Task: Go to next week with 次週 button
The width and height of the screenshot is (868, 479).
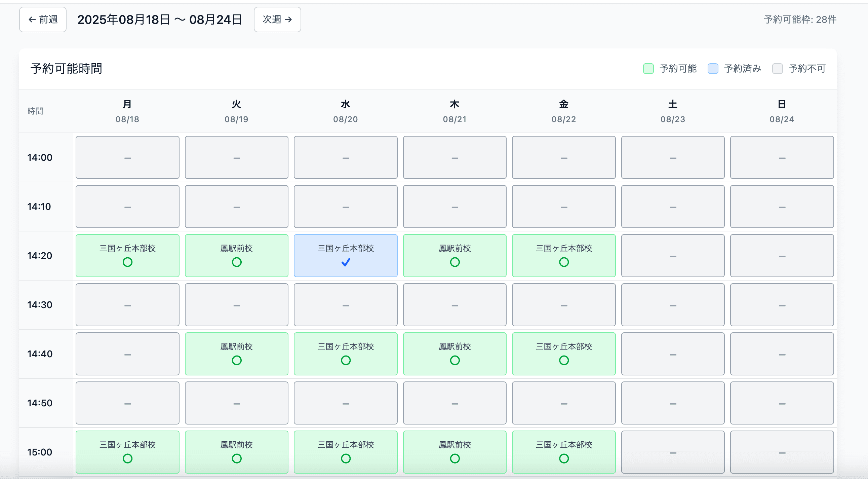Action: (x=277, y=20)
